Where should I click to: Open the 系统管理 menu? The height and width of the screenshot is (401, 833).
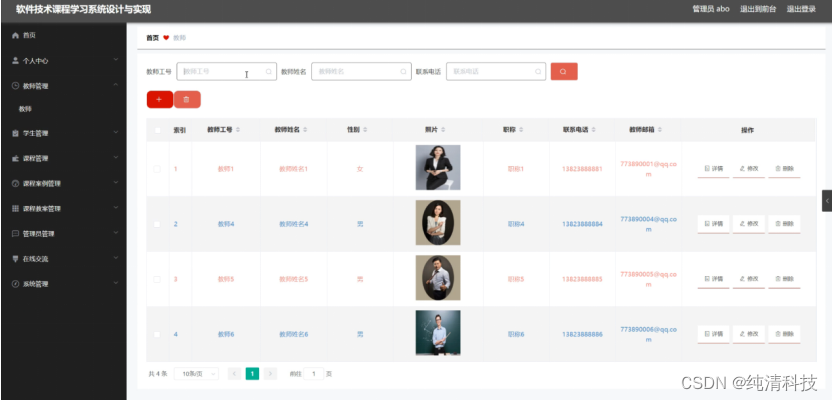click(64, 284)
